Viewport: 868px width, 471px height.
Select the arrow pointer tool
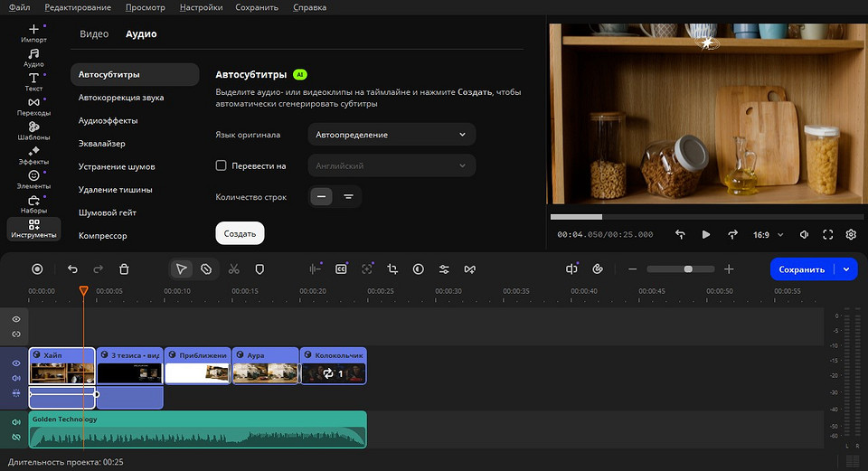[x=181, y=269]
